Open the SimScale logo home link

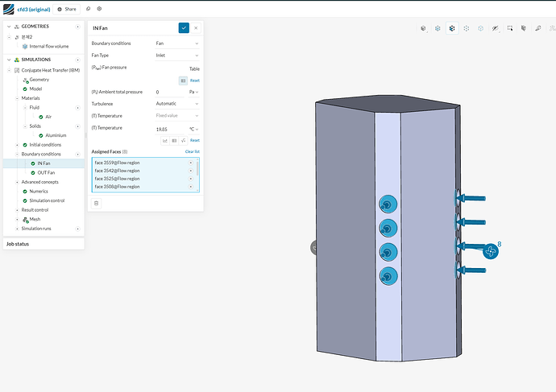(9, 9)
